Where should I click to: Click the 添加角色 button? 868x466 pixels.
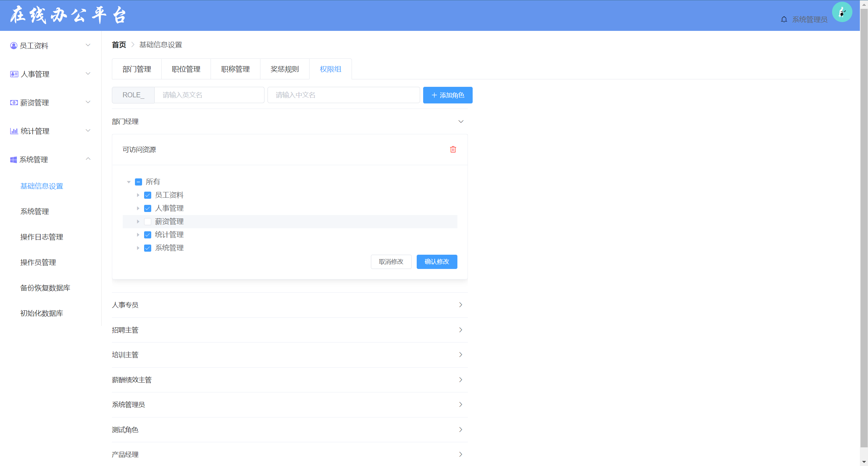click(448, 95)
